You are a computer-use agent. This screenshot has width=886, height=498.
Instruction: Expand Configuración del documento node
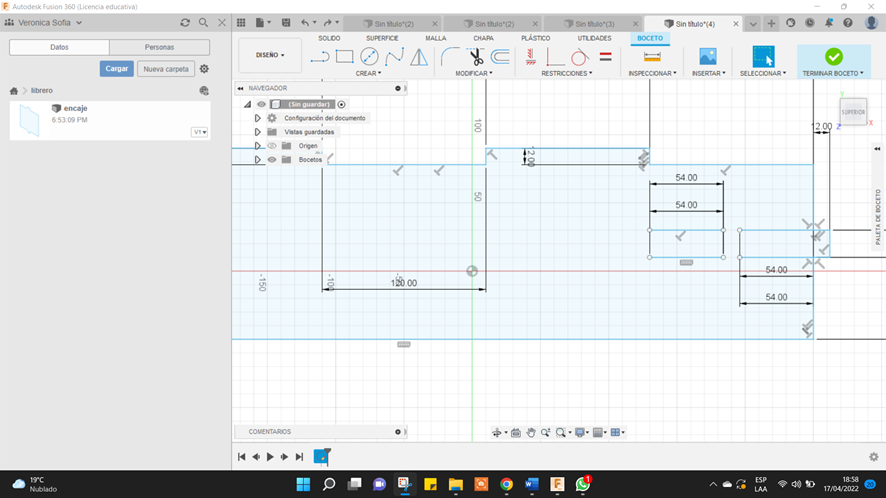[x=257, y=118]
